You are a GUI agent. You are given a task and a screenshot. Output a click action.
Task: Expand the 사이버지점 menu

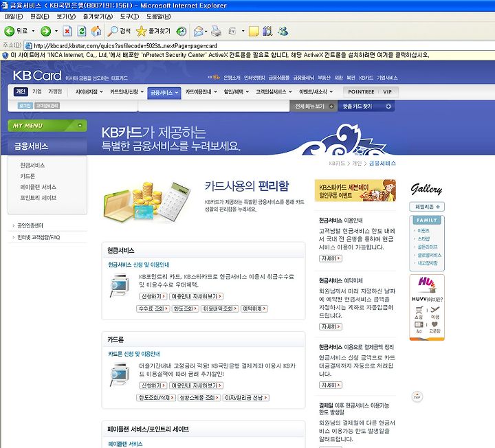[89, 92]
